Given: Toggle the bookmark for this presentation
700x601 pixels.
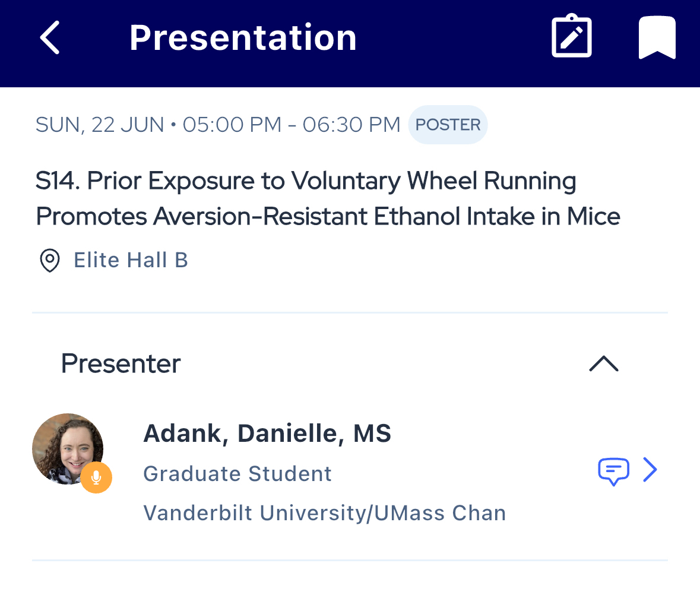Looking at the screenshot, I should point(657,37).
